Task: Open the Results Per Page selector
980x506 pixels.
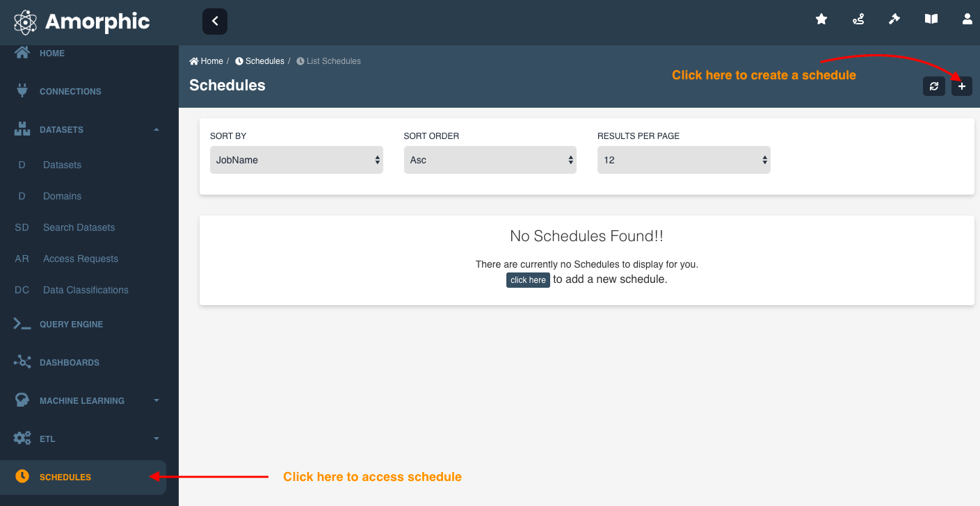Action: click(x=683, y=160)
